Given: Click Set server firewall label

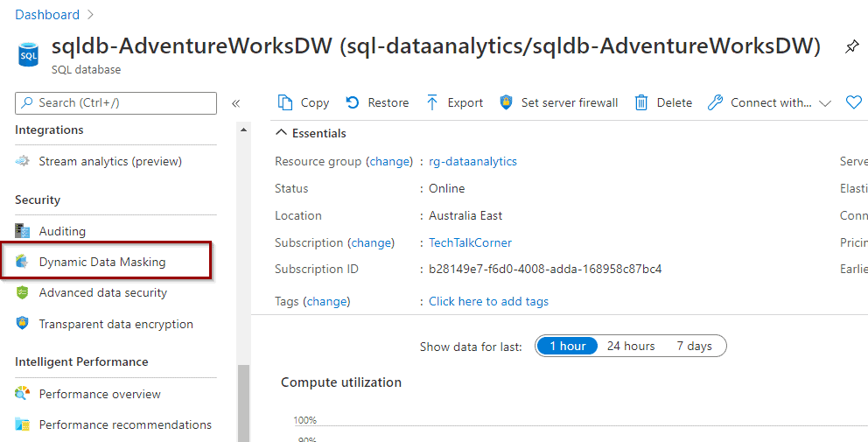Looking at the screenshot, I should (x=570, y=102).
